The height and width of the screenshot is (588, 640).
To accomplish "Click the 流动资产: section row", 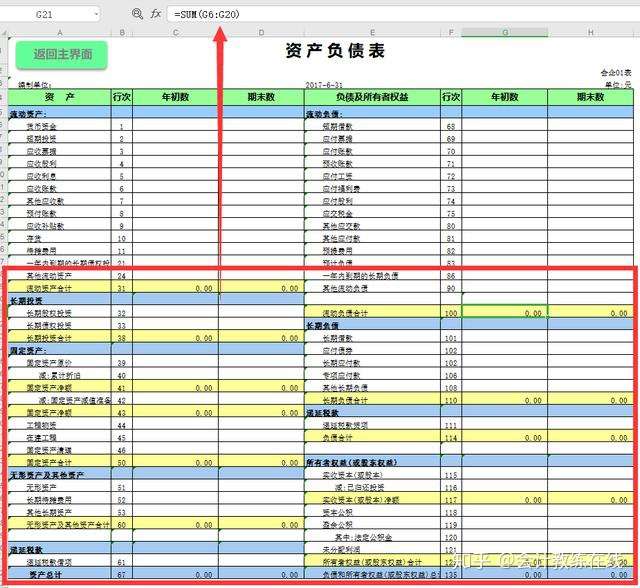I will pos(60,113).
